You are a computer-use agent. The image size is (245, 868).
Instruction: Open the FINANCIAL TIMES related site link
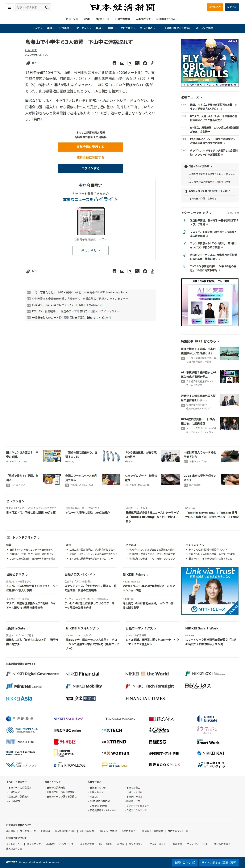[x=145, y=699]
